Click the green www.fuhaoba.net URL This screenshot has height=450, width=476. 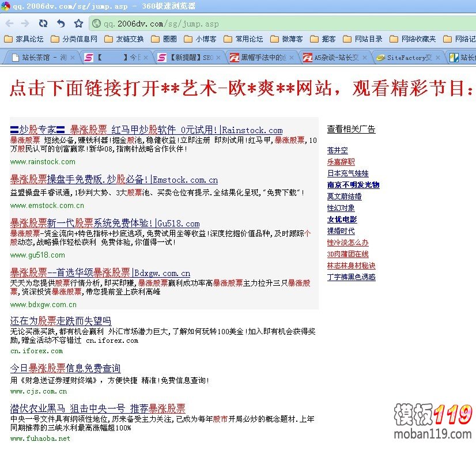click(x=40, y=438)
